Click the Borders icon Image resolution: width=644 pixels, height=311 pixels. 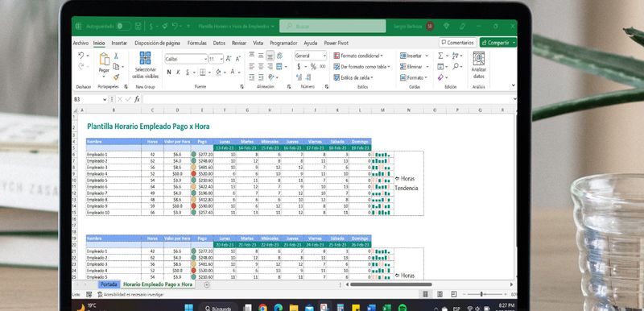pos(202,73)
